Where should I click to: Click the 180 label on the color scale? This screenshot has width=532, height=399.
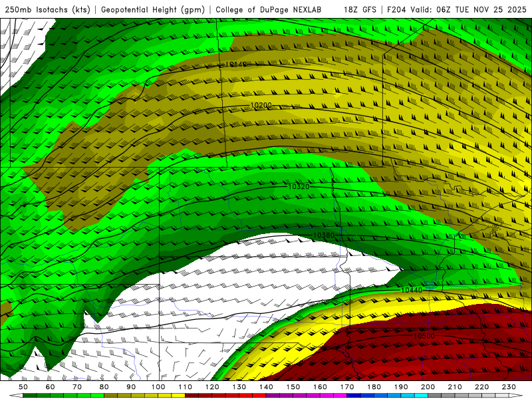pyautogui.click(x=374, y=387)
